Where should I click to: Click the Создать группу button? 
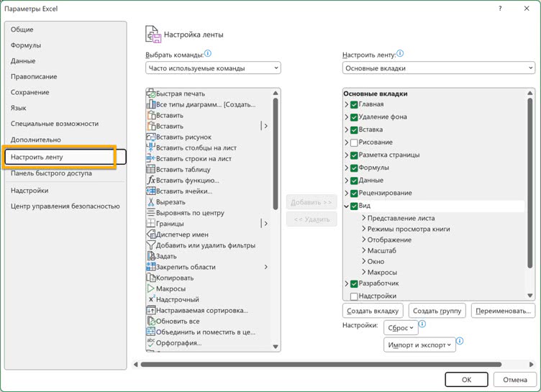point(437,311)
